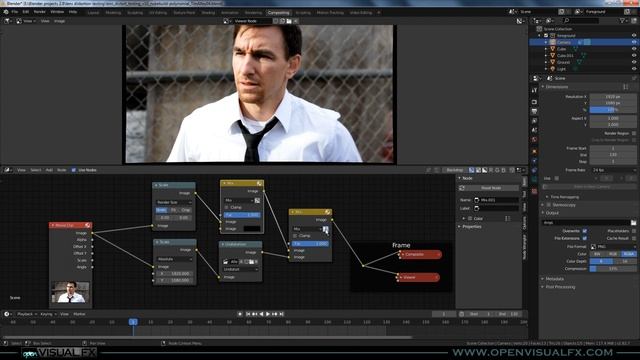Collapse the Node panel header
The width and height of the screenshot is (640, 360).
point(467,178)
